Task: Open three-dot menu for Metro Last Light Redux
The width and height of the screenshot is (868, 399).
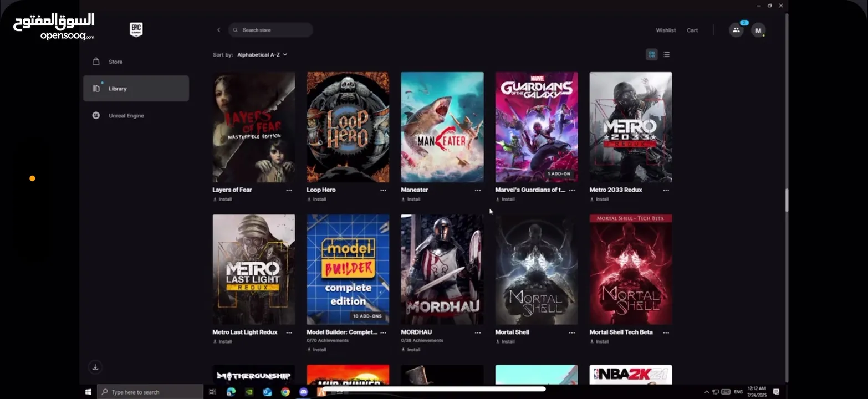Action: coord(289,332)
